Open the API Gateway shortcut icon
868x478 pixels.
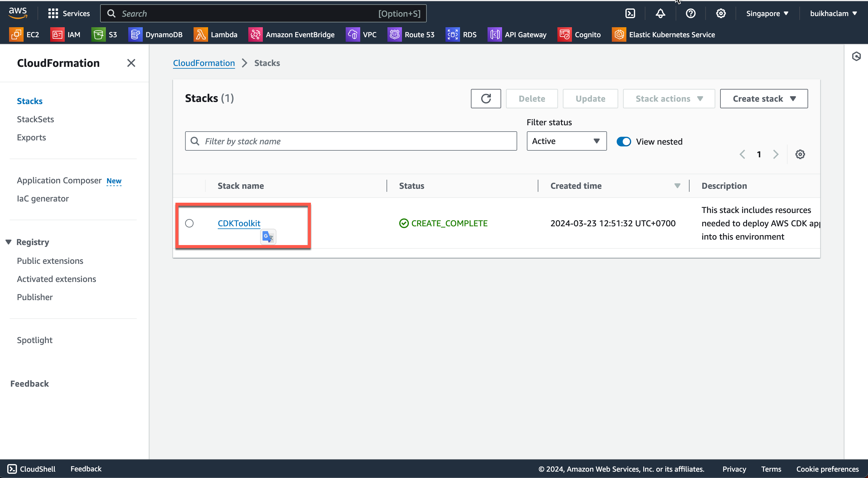click(x=495, y=34)
